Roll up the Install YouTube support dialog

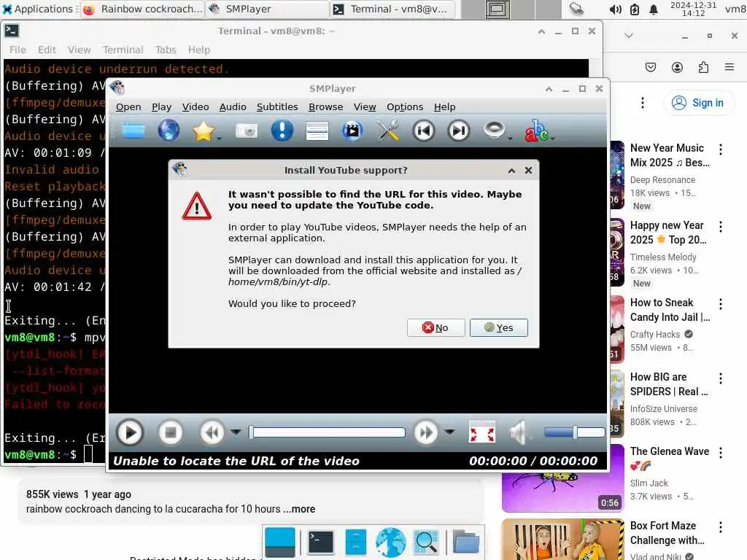pyautogui.click(x=511, y=170)
